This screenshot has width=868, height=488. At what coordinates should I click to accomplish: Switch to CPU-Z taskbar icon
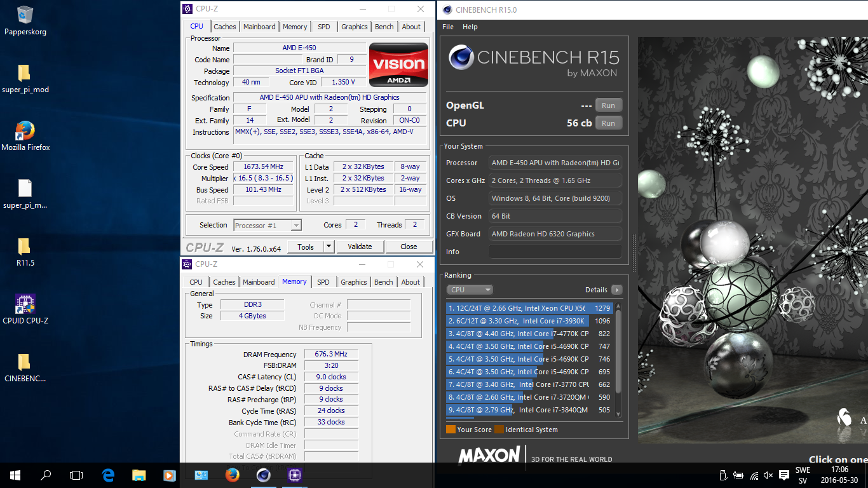pyautogui.click(x=294, y=475)
